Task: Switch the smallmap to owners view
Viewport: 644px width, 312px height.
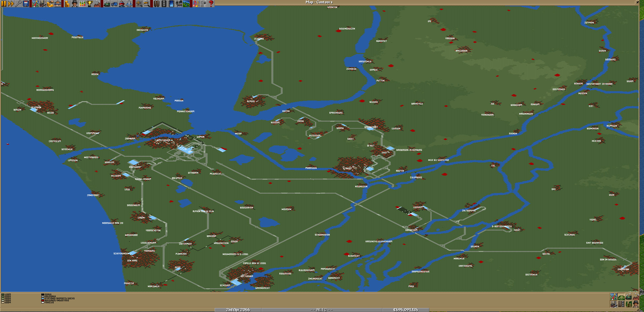Action: tap(636, 304)
